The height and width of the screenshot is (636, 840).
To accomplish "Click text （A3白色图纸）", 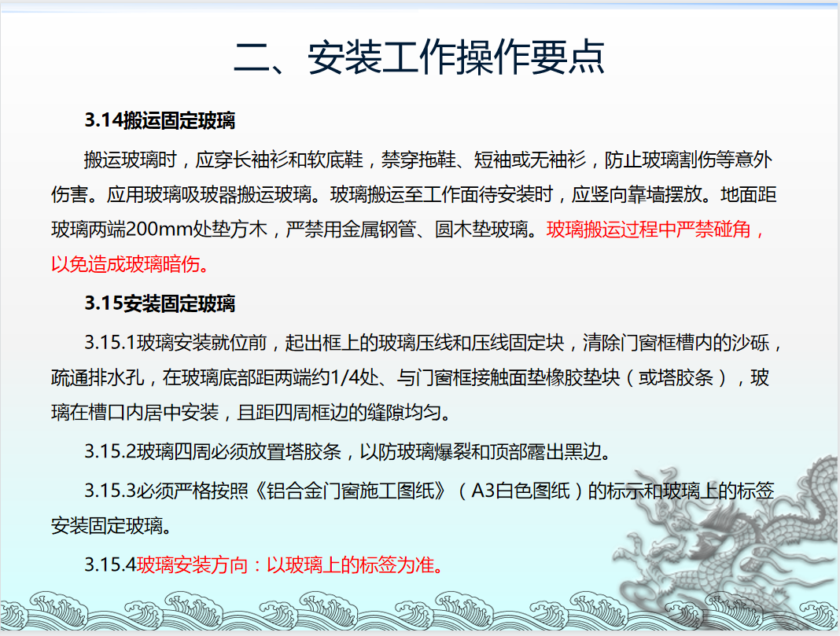I will click(x=520, y=491).
